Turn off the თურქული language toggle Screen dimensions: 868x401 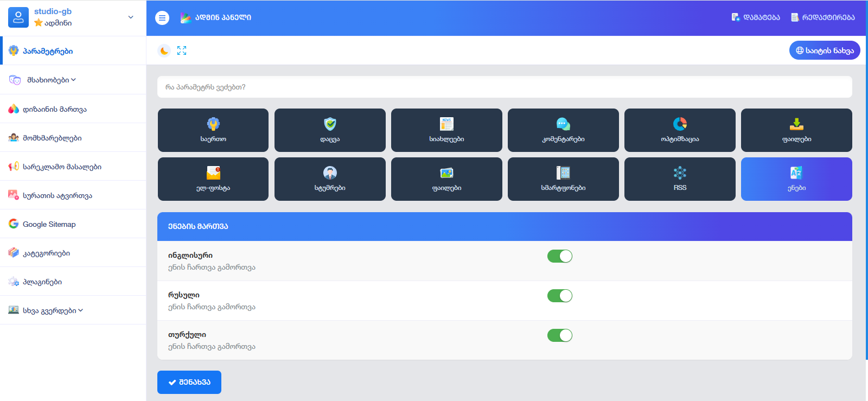559,335
